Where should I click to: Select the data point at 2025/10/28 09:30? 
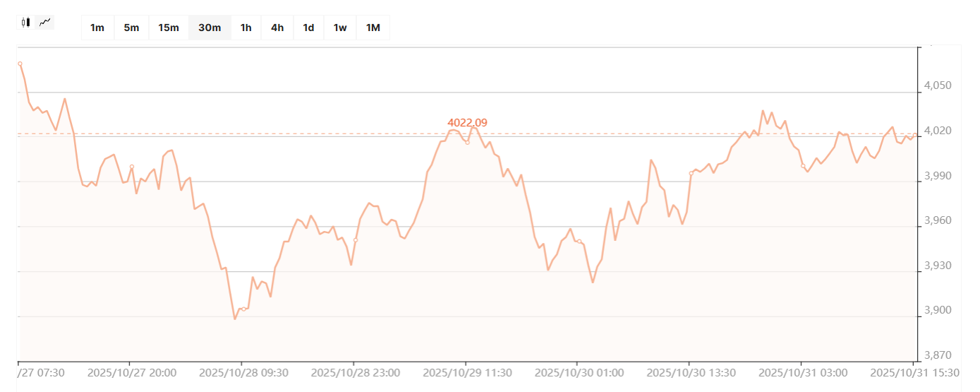[x=243, y=309]
